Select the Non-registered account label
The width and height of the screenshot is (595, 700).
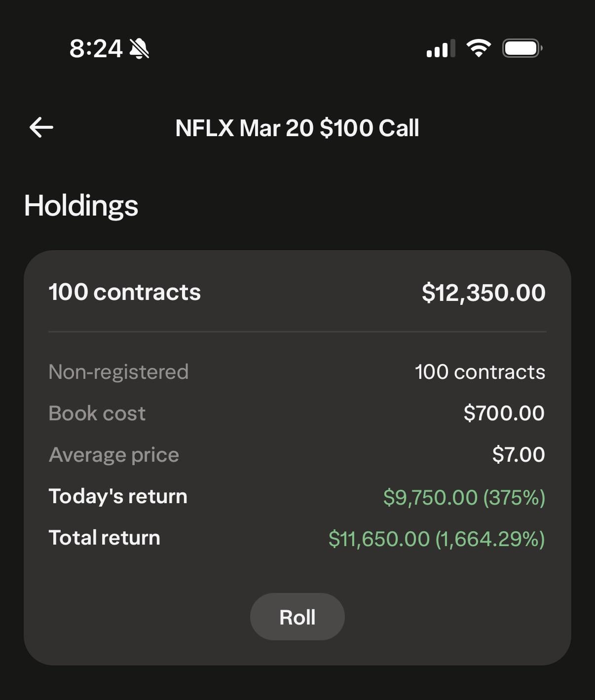[x=118, y=372]
